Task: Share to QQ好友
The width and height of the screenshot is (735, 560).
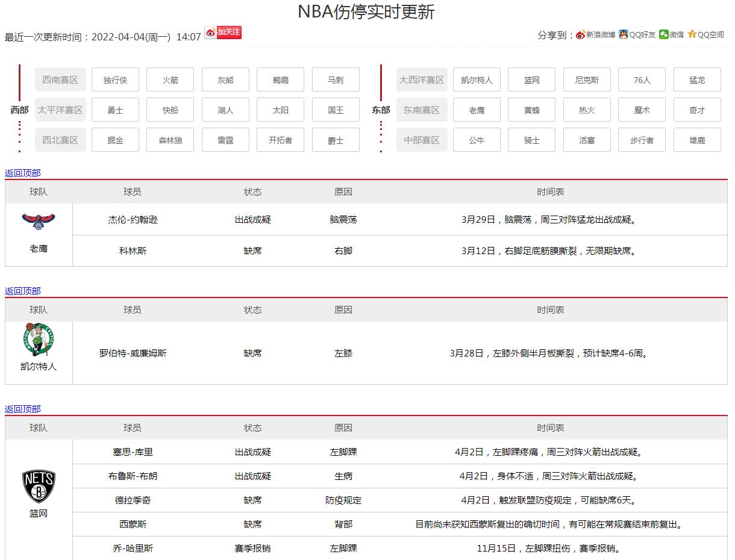Action: click(637, 35)
